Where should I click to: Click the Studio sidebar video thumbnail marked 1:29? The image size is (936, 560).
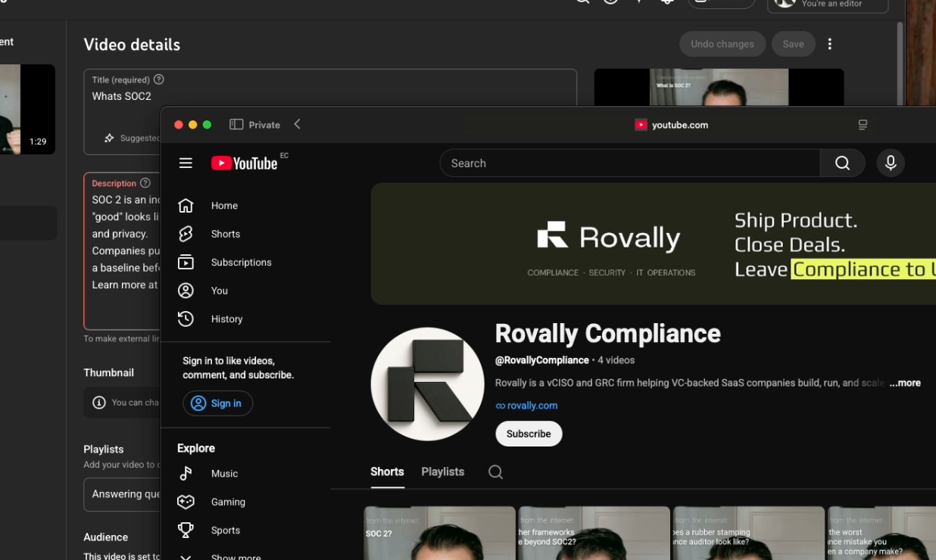(x=27, y=109)
